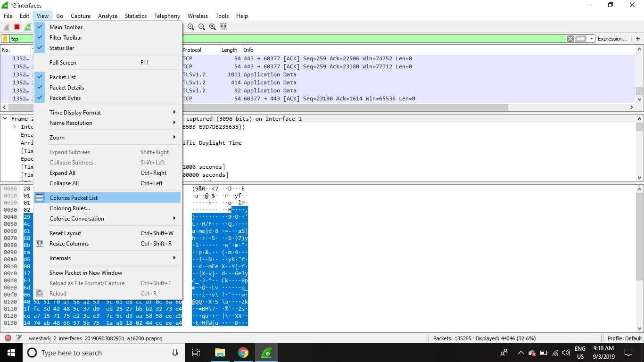This screenshot has height=362, width=644.
Task: Open capture file properties icon in status bar
Action: [19, 338]
